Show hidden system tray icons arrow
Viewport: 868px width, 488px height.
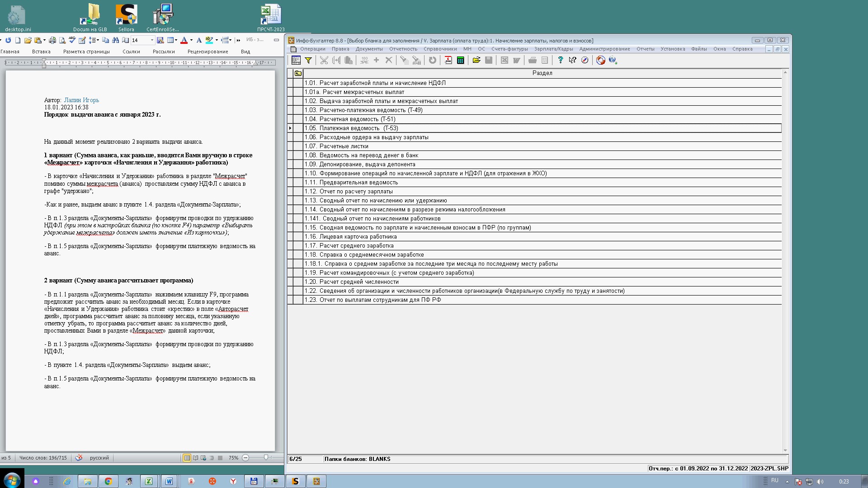(x=787, y=482)
